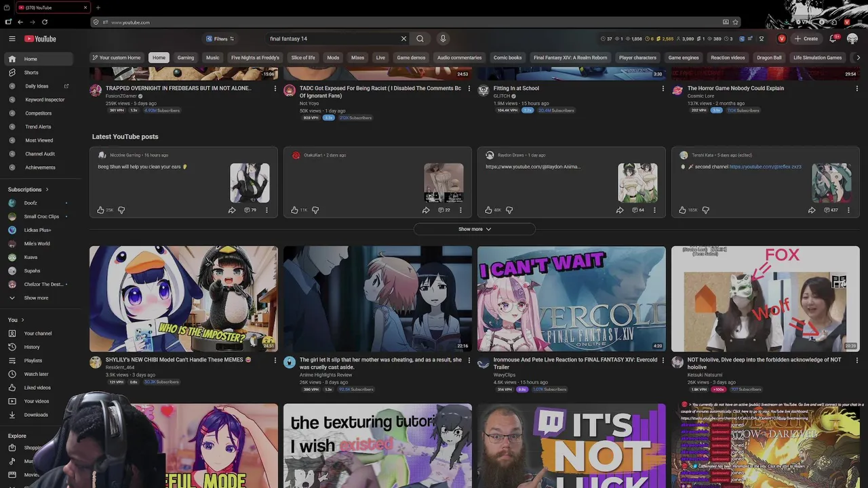Open Your custom Home chip

click(117, 58)
